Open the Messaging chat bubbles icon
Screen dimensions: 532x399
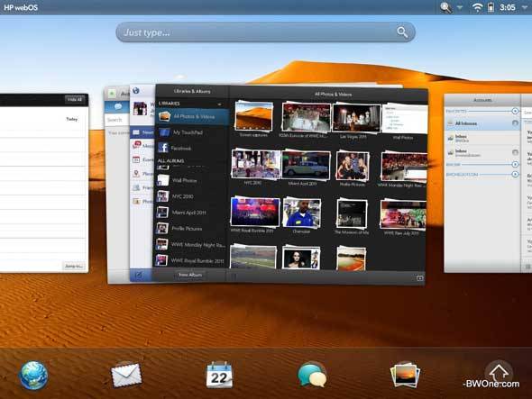(x=312, y=375)
